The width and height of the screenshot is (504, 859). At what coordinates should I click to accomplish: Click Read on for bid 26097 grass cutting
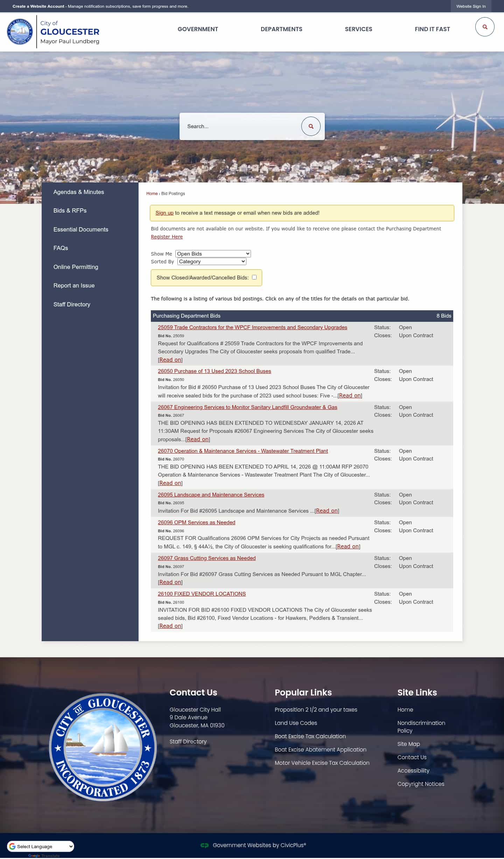(x=170, y=582)
